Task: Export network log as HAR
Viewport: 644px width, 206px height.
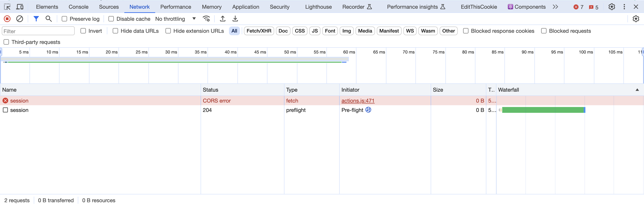Action: (235, 19)
